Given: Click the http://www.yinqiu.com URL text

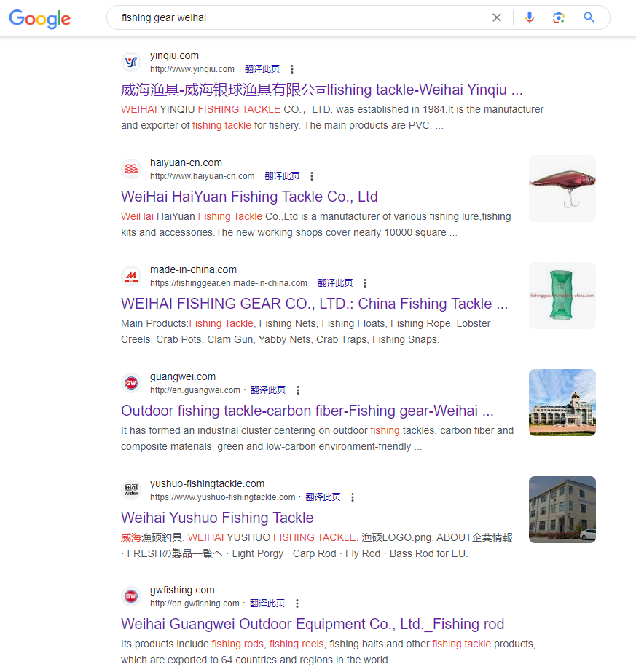Looking at the screenshot, I should click(x=192, y=69).
